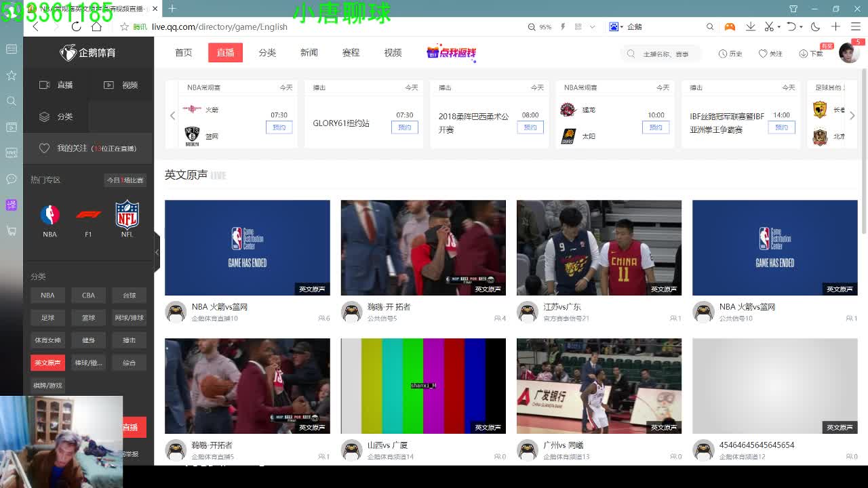Open the 分类 layers item in sidebar
Screen dimensions: 868x488
pos(56,117)
